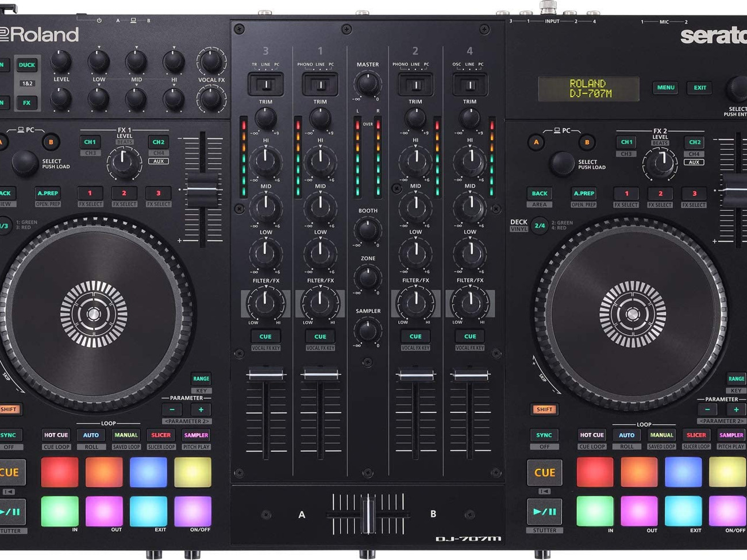The width and height of the screenshot is (747, 560).
Task: Enable FX 1 on CH1
Action: [90, 142]
